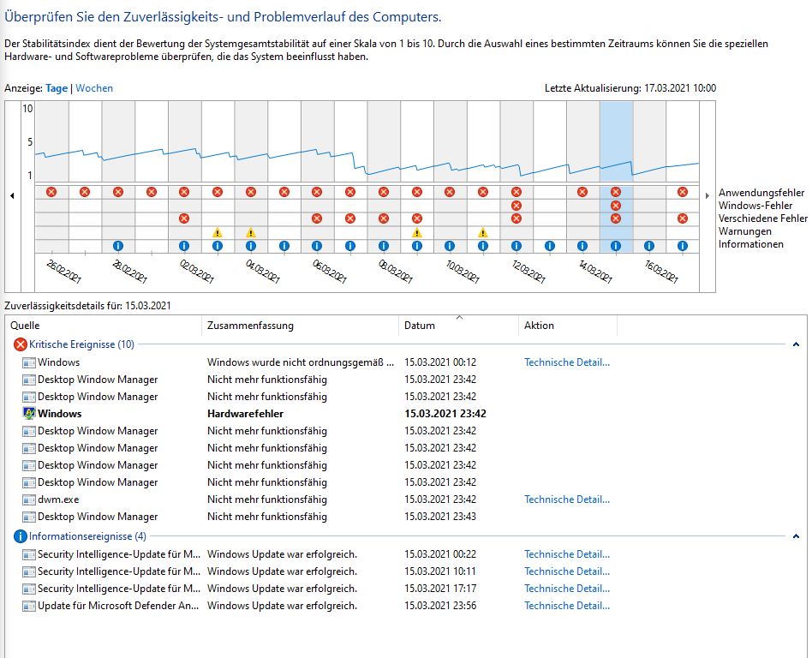
Task: Open Technische Details for Microsoft Defender update
Action: [x=567, y=605]
